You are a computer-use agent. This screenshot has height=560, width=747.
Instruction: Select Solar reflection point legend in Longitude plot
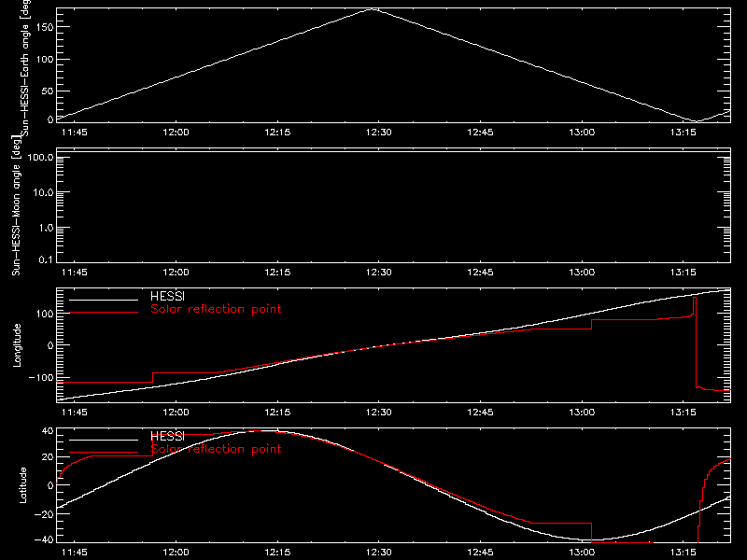click(x=216, y=309)
